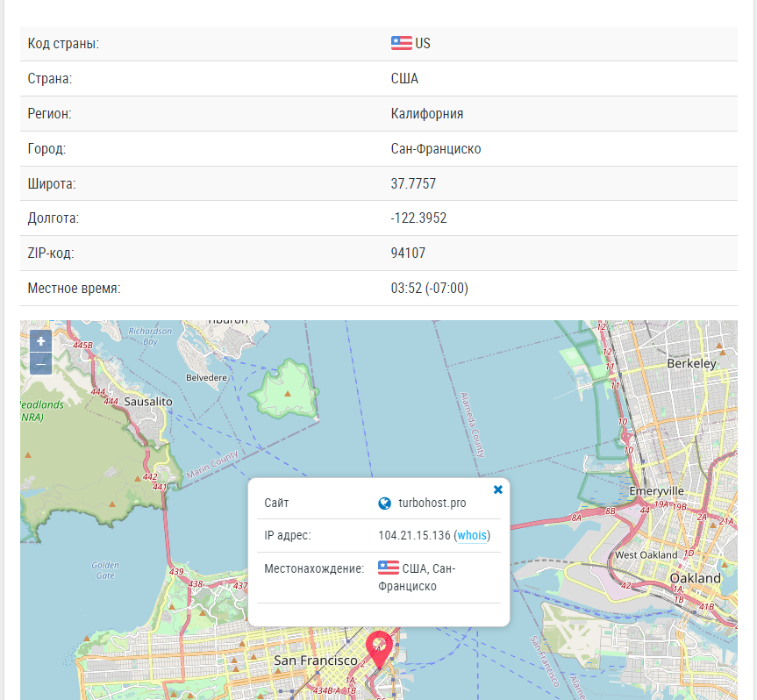757x700 pixels.
Task: Select the longitude value -122.3952
Action: [x=418, y=218]
